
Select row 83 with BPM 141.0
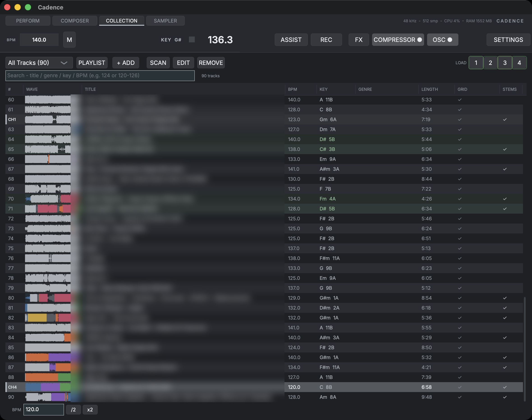pos(264,328)
